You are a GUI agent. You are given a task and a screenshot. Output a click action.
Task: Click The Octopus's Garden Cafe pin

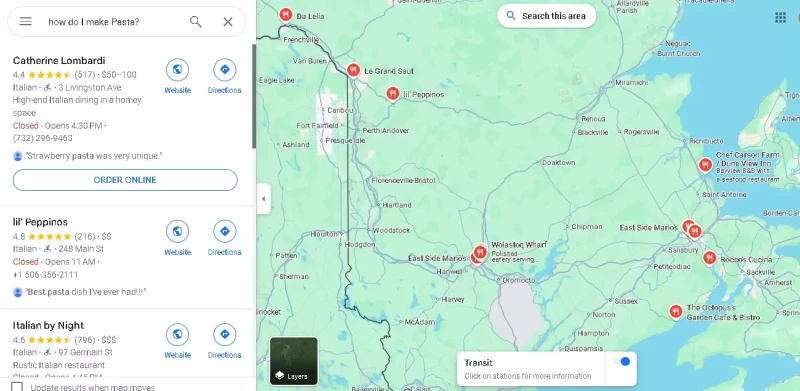point(676,311)
